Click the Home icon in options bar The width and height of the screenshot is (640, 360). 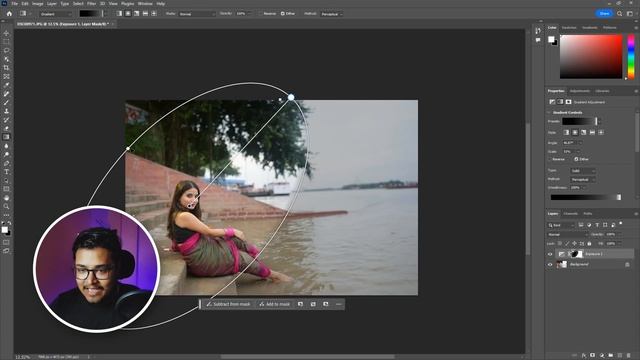pos(9,13)
